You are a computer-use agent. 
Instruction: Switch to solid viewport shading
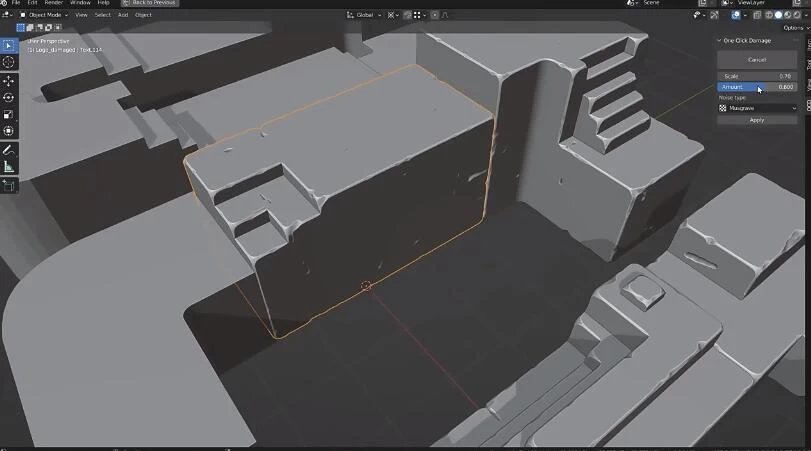click(778, 15)
